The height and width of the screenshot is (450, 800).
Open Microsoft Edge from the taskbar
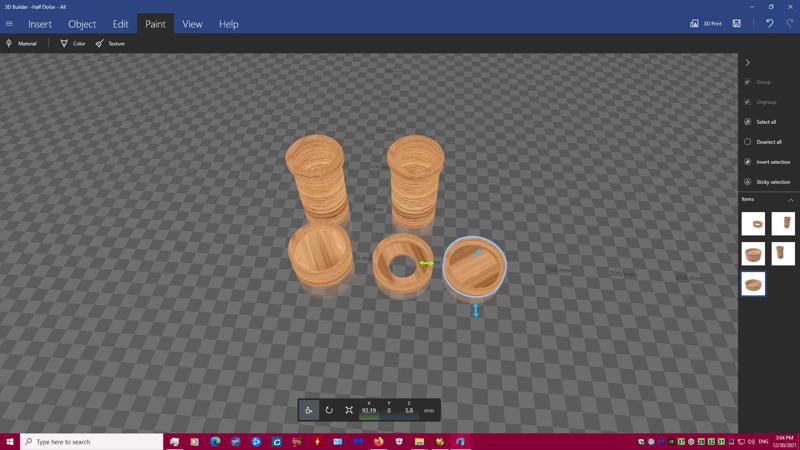[215, 442]
